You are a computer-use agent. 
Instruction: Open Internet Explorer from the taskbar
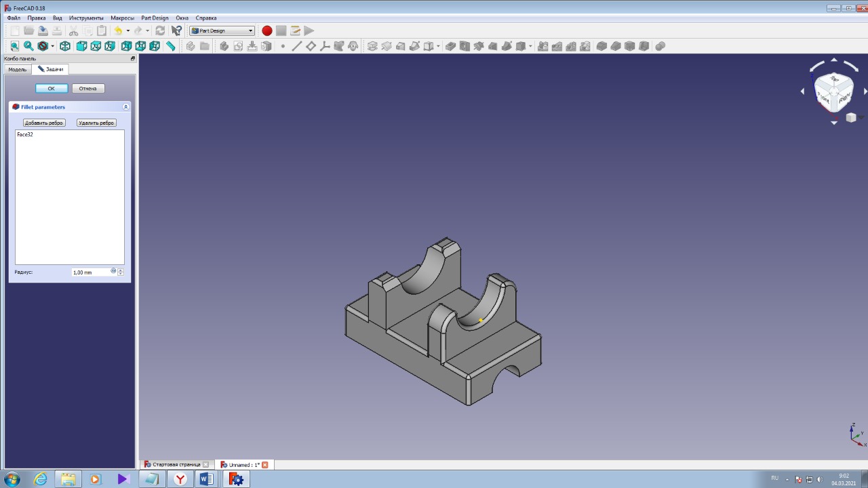[x=41, y=479]
